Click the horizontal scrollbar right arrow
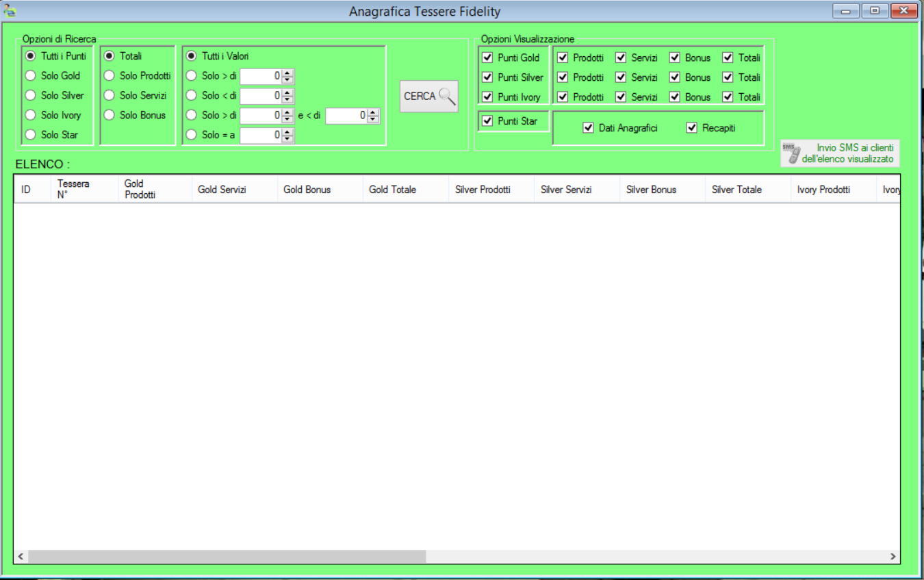 [893, 557]
